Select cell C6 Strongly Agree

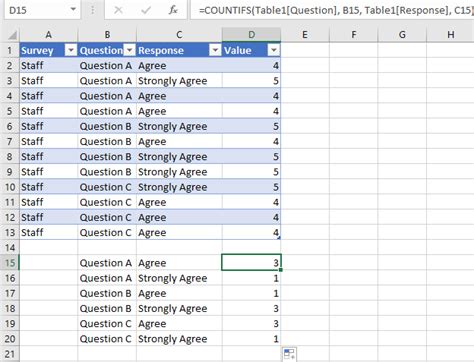click(x=179, y=126)
